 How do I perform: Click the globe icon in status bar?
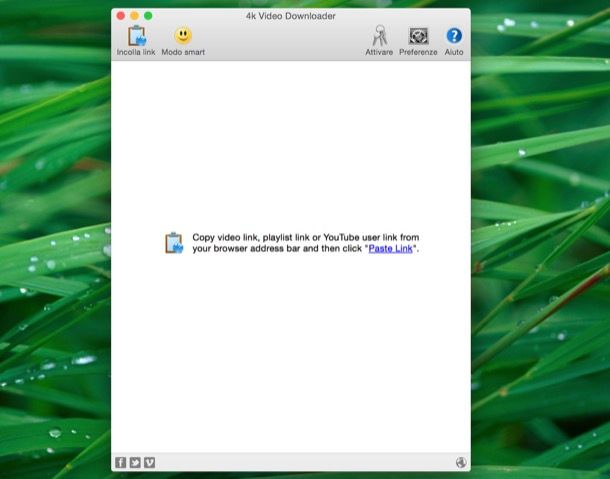tap(461, 462)
